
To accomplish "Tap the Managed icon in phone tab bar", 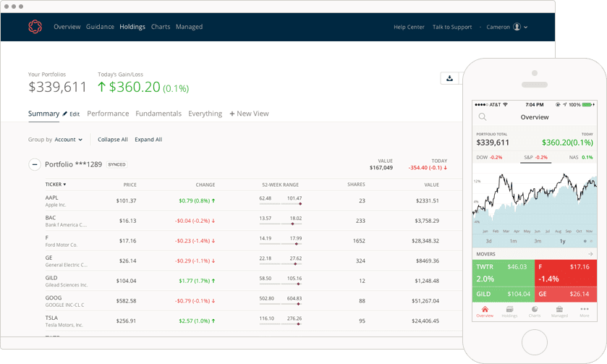I will click(x=559, y=310).
